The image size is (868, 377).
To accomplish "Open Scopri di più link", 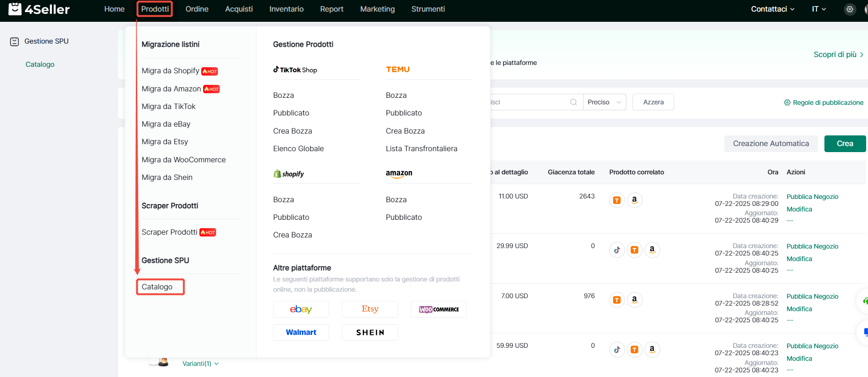I will coord(838,55).
